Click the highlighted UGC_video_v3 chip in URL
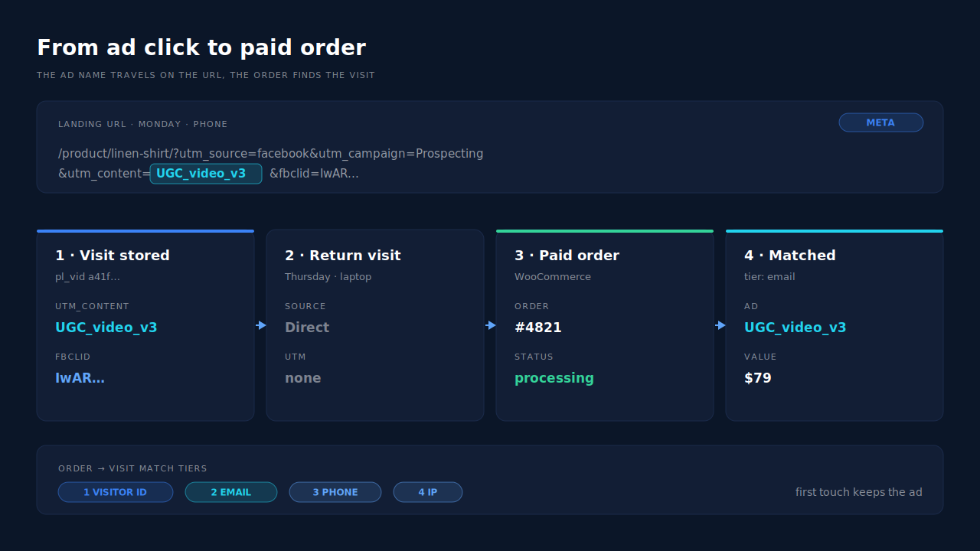The image size is (980, 551). coord(206,174)
